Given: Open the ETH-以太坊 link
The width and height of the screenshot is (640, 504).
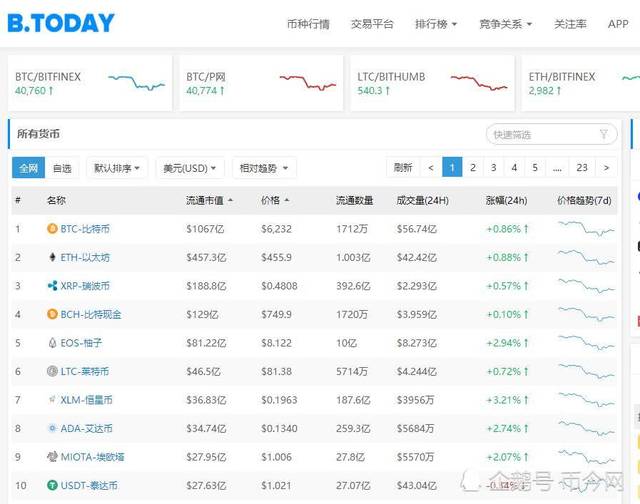Looking at the screenshot, I should coord(85,257).
